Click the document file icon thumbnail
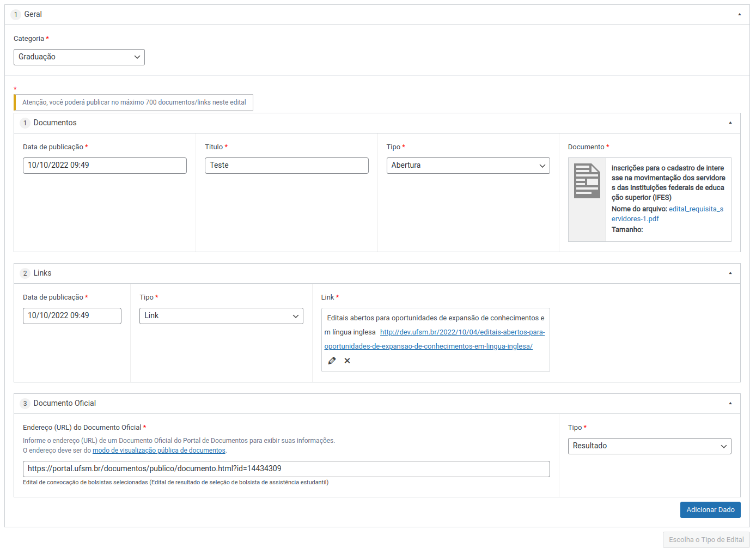The height and width of the screenshot is (554, 756). coord(587,181)
